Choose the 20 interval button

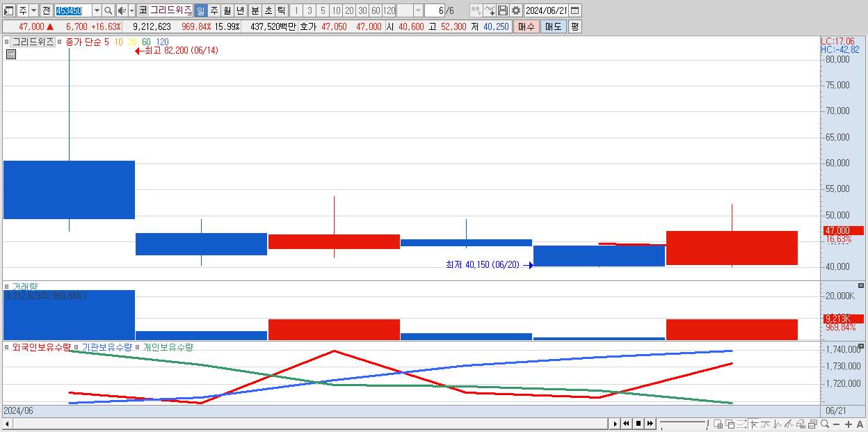pyautogui.click(x=348, y=10)
